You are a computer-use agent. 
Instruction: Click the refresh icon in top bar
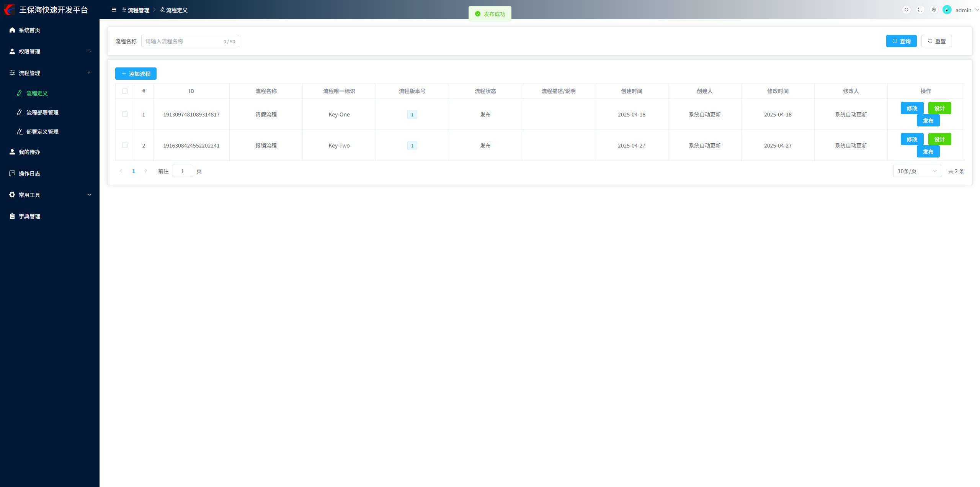906,10
